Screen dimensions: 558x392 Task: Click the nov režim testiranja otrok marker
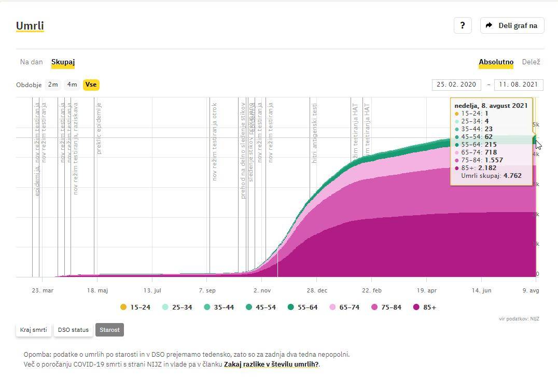pos(214,142)
